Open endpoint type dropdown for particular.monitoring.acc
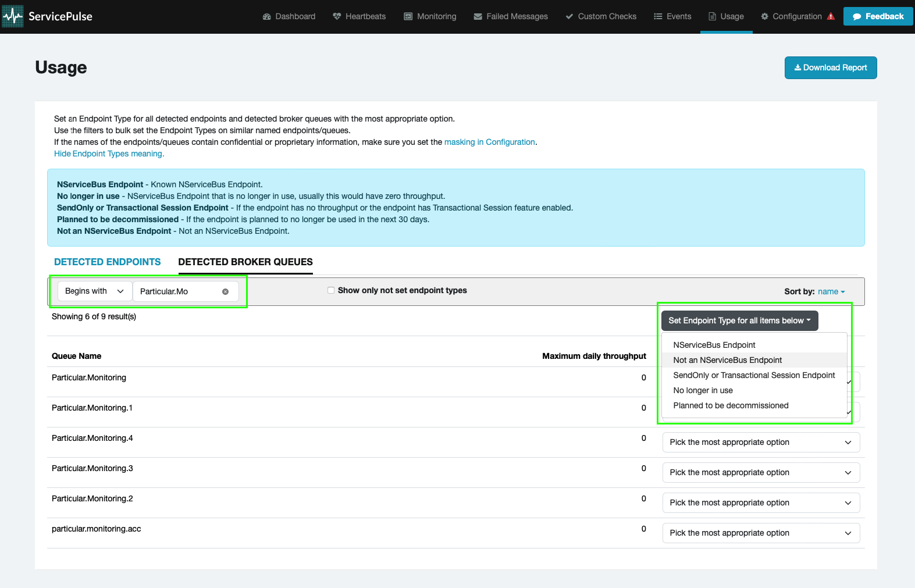This screenshot has width=915, height=588. [x=761, y=533]
